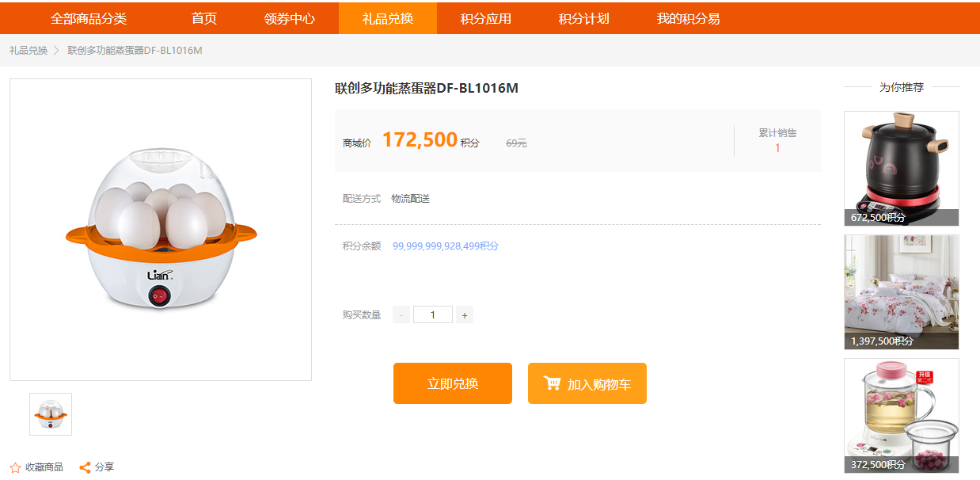Go to 首页 home tab
Screen dimensions: 980x480
204,18
